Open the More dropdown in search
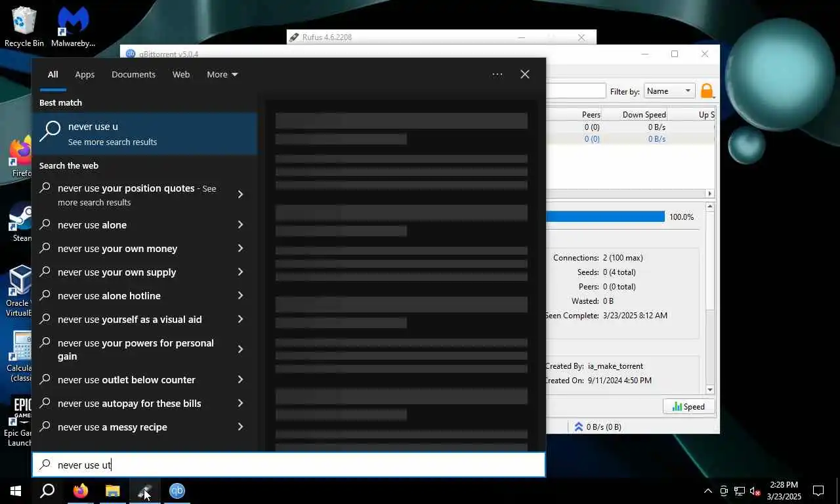 click(x=222, y=74)
